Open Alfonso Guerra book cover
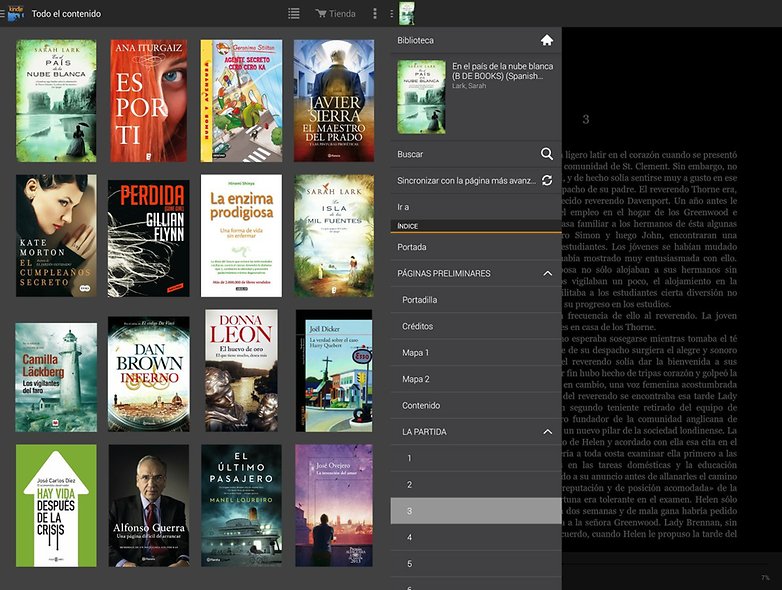 [x=149, y=506]
